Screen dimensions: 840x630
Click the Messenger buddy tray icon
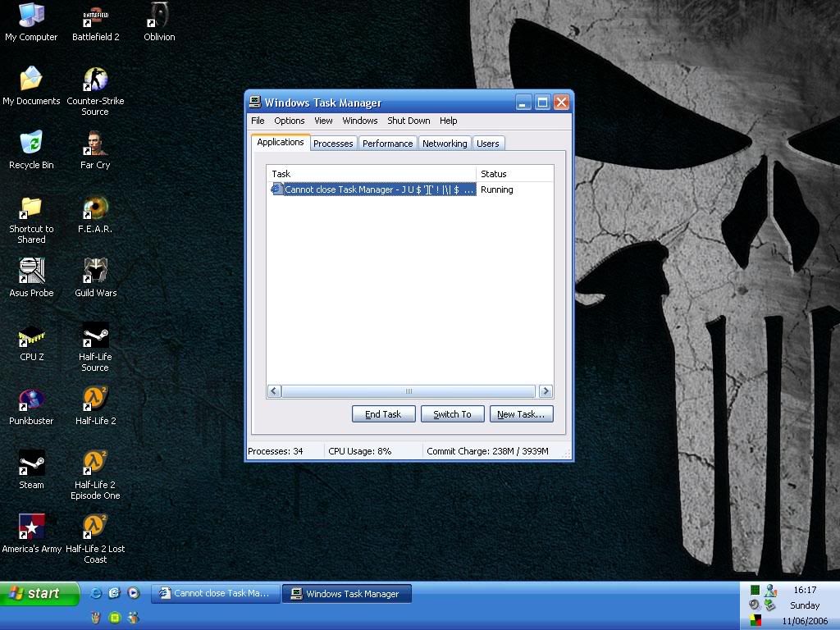point(770,590)
